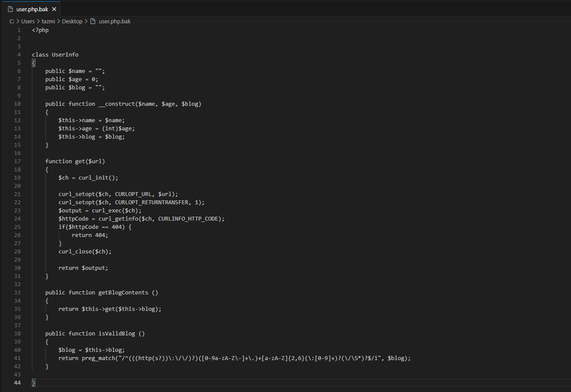Screen dimensions: 571x392
Task: Expand breadcrumb chevron after Desktop
Action: (86, 21)
